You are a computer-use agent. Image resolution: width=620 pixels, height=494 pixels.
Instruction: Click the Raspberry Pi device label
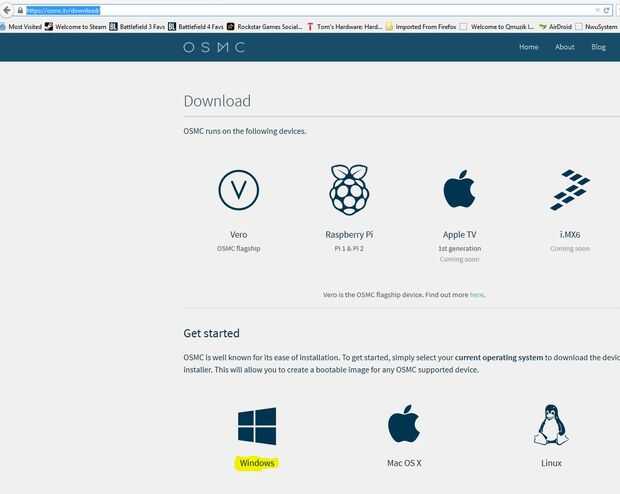[349, 235]
